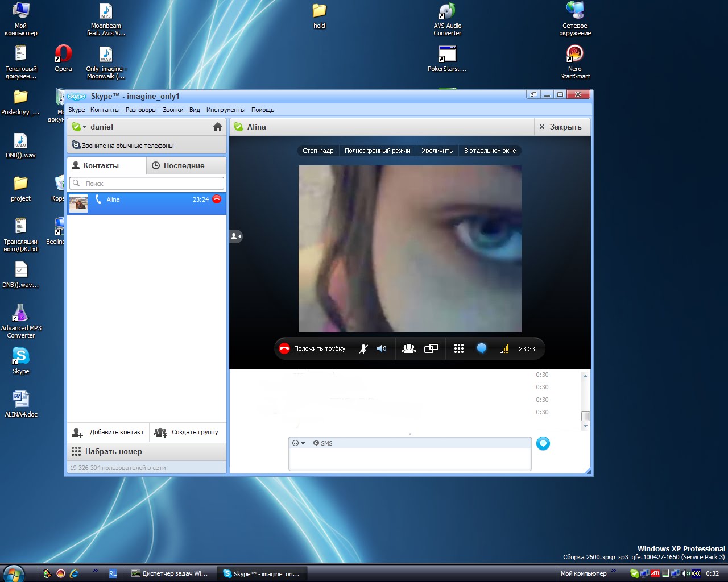
Task: Click Увеличить above the video
Action: (437, 151)
